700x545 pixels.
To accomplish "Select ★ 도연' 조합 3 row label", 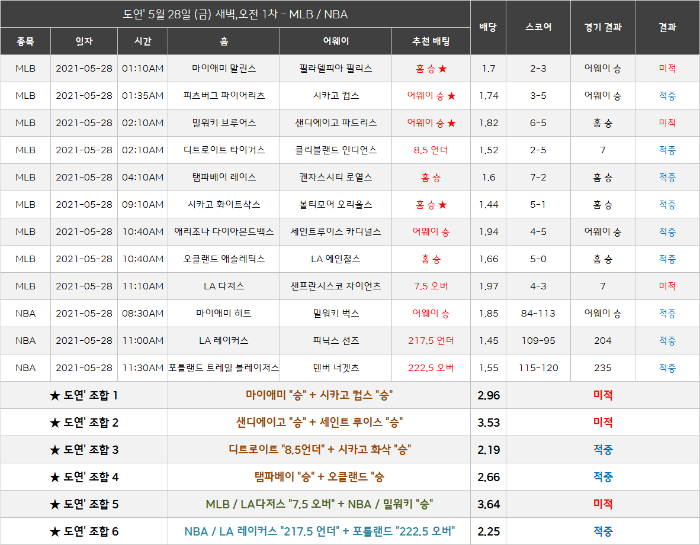I will click(x=84, y=450).
